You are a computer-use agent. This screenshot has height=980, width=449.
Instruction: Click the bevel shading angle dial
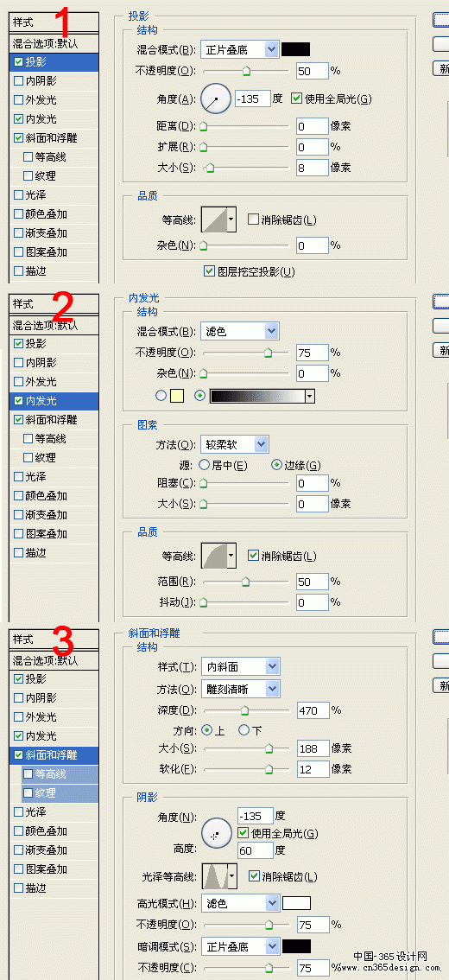217,834
